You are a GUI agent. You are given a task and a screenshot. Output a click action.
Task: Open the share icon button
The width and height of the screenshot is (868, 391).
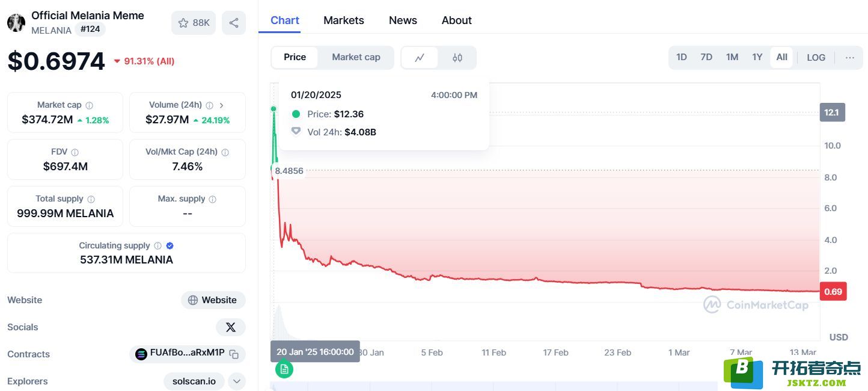click(234, 23)
